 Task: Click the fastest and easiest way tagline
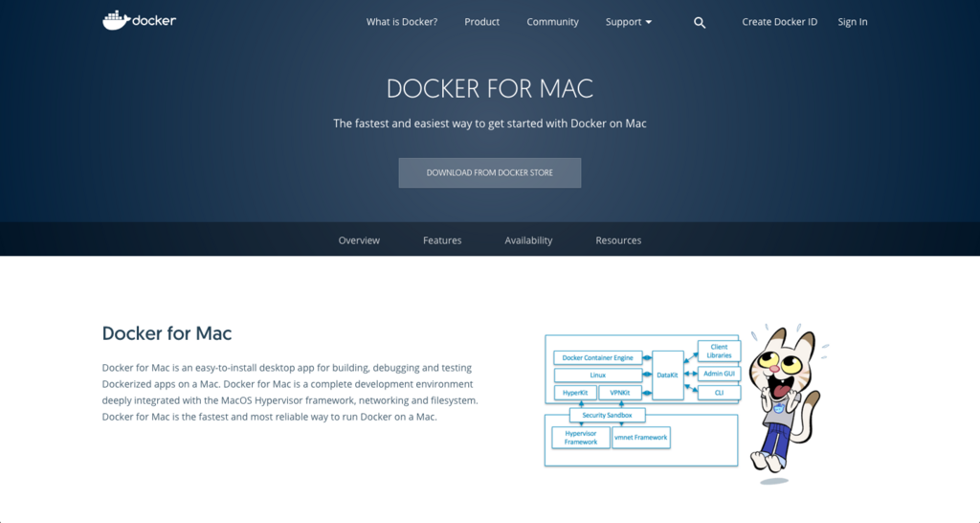[x=490, y=124]
